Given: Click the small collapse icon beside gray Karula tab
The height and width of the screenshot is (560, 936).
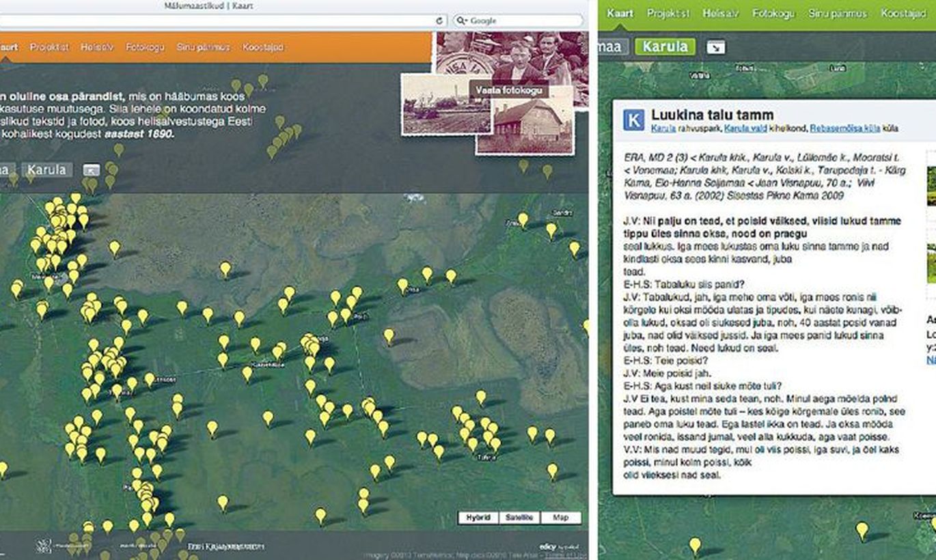Looking at the screenshot, I should point(92,169).
